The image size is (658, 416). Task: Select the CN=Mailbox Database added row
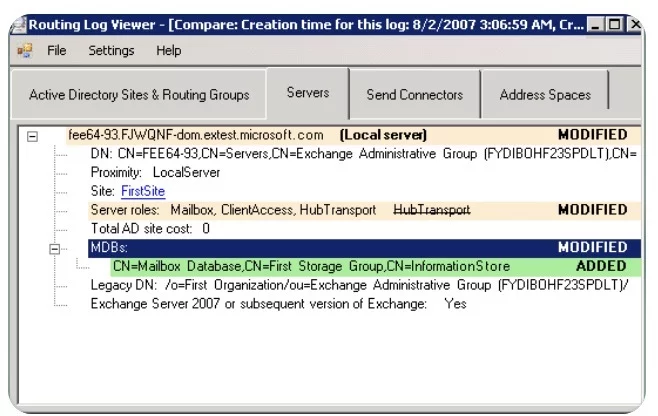click(376, 266)
